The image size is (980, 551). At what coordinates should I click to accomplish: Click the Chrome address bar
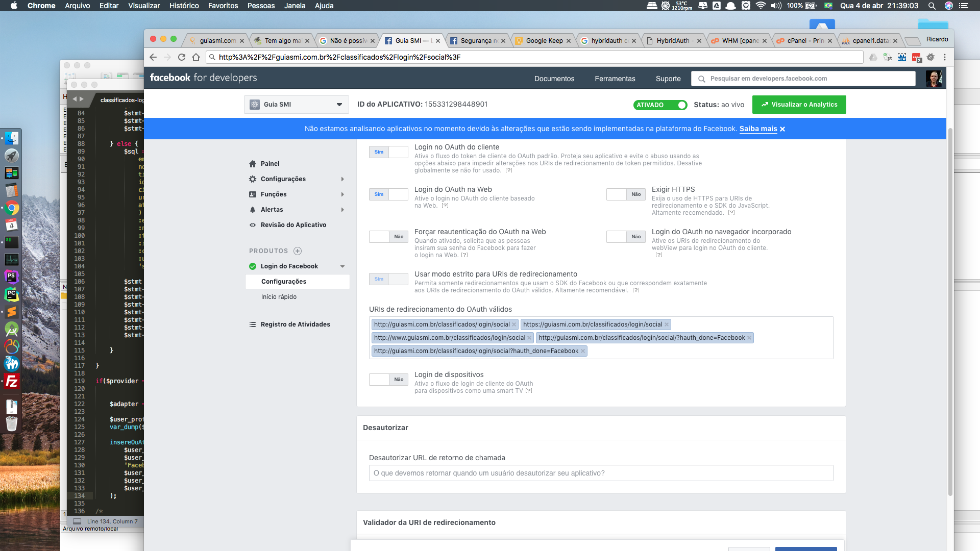(534, 57)
